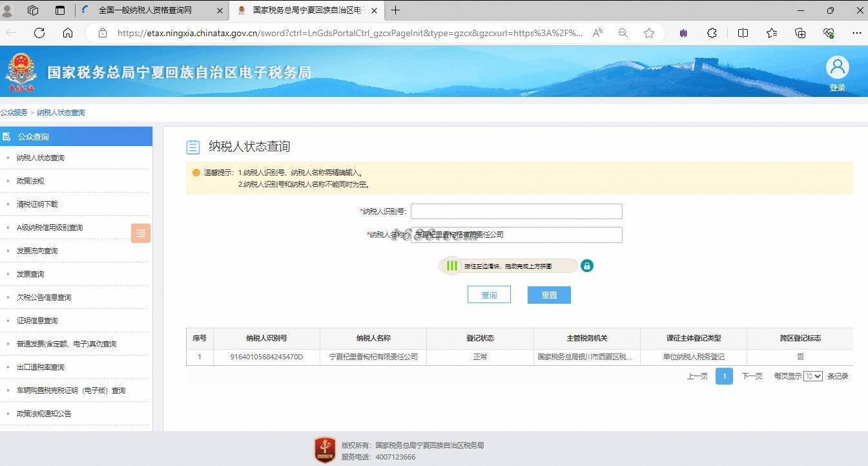Image resolution: width=868 pixels, height=466 pixels.
Task: Open the purple extension icon in toolbar
Action: pyautogui.click(x=683, y=33)
